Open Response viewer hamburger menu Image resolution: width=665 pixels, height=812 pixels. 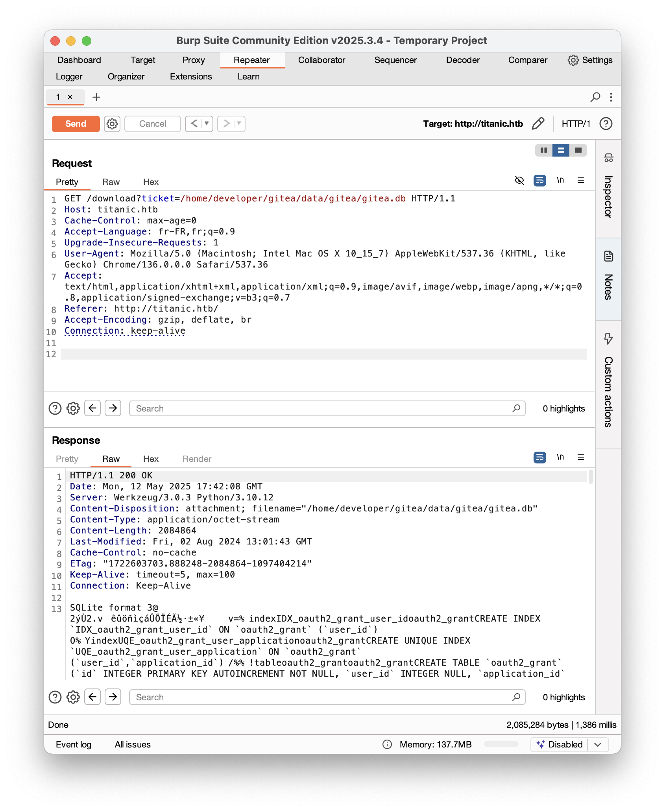[x=581, y=458]
